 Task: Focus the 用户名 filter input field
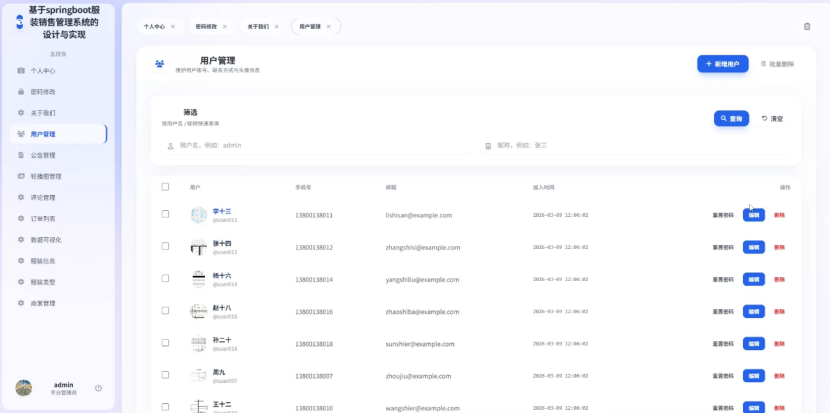[x=318, y=146]
